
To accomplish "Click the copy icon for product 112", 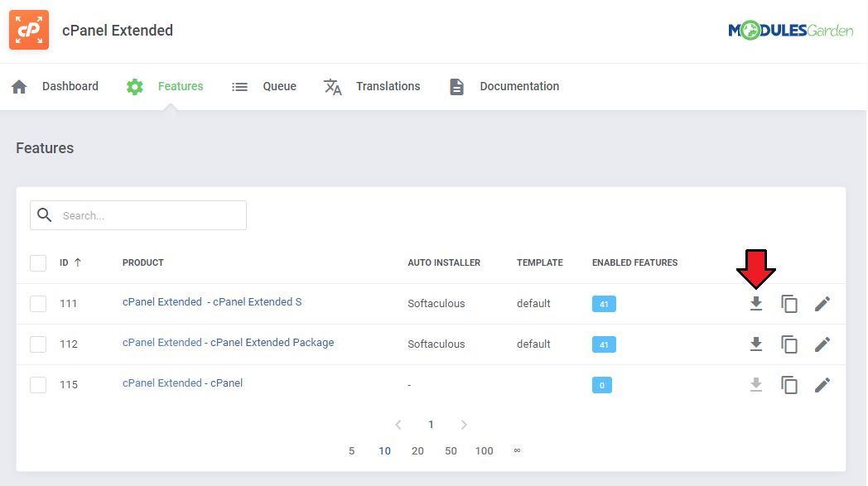I will pyautogui.click(x=789, y=344).
